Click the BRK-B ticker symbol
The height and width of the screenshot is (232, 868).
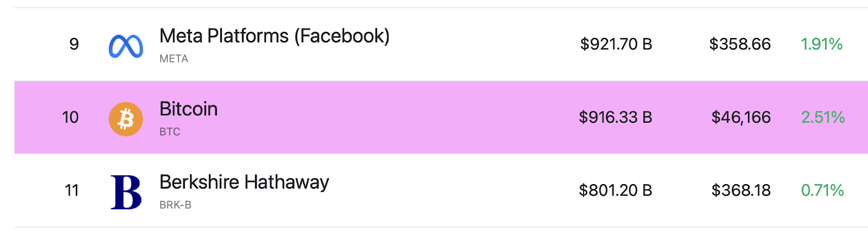175,205
